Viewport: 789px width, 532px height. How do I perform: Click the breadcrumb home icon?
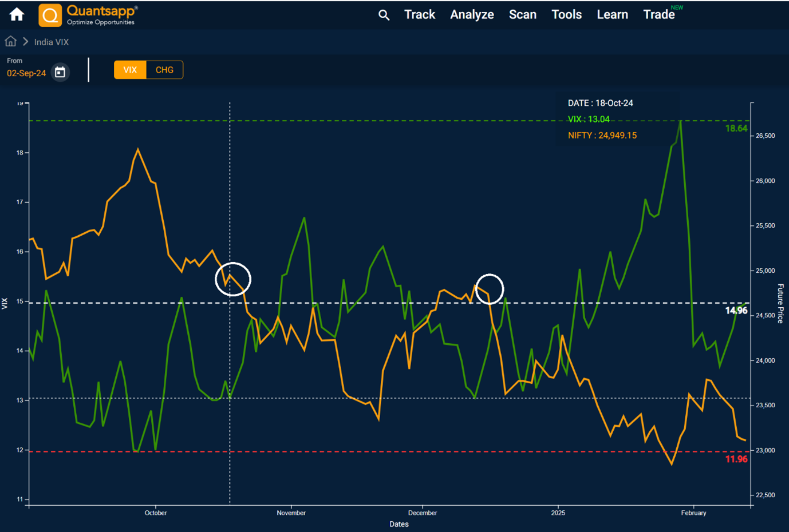click(10, 42)
